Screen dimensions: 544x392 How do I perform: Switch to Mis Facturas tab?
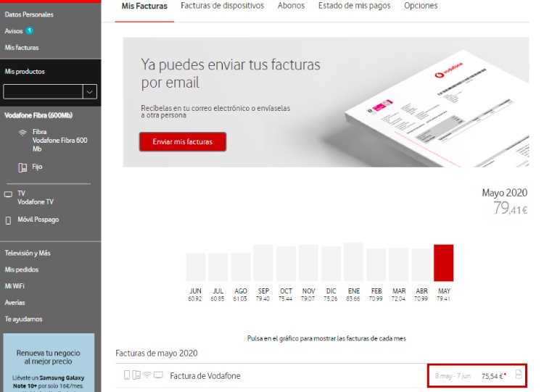pyautogui.click(x=144, y=6)
